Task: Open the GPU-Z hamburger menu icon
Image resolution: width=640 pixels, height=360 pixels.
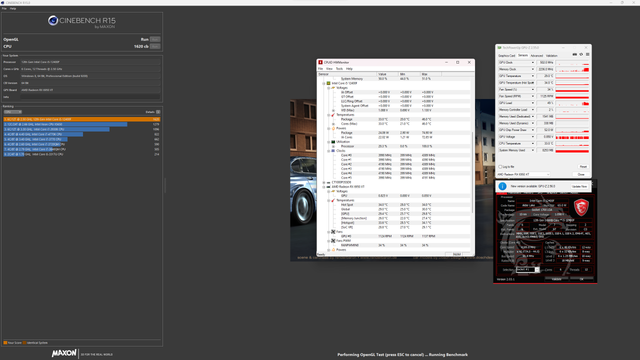Action: tap(587, 54)
